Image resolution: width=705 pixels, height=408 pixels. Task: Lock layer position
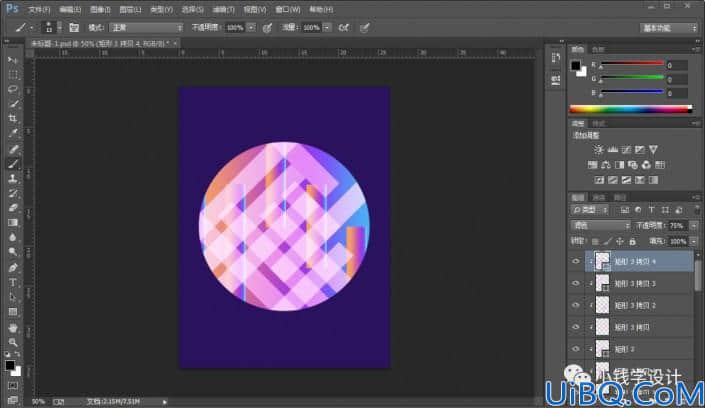click(620, 242)
